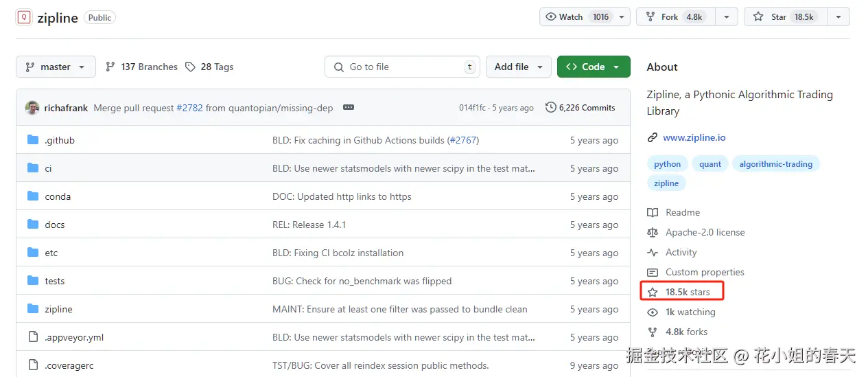Select the algorithmic-trading topic tag
Viewport: 868px width, 377px height.
click(x=775, y=164)
